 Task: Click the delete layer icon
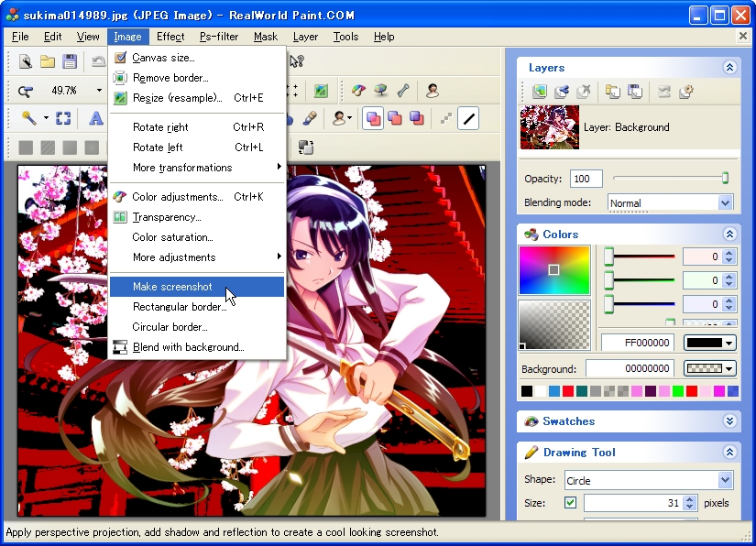(x=584, y=91)
